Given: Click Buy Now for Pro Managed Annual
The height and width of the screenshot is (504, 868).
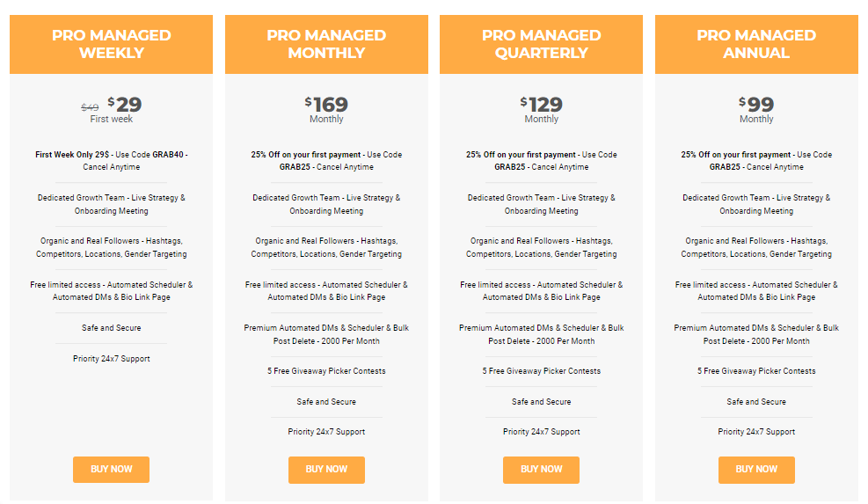Looking at the screenshot, I should pos(756,470).
